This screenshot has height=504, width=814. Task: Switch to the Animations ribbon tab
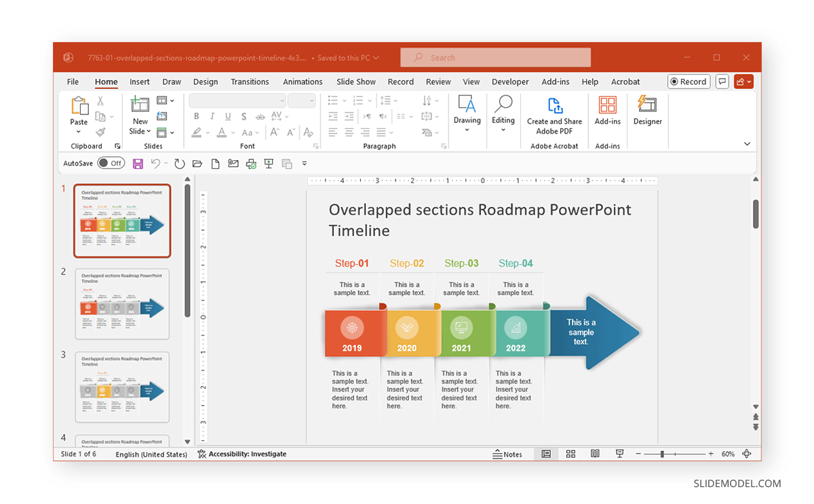[x=303, y=81]
